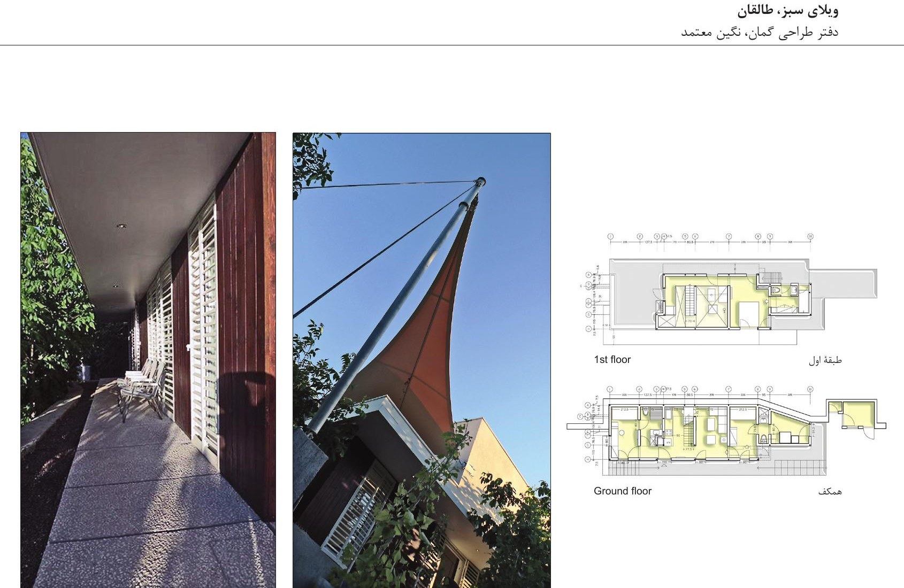Select the title "ویلای سبز، طالقان"

[787, 11]
